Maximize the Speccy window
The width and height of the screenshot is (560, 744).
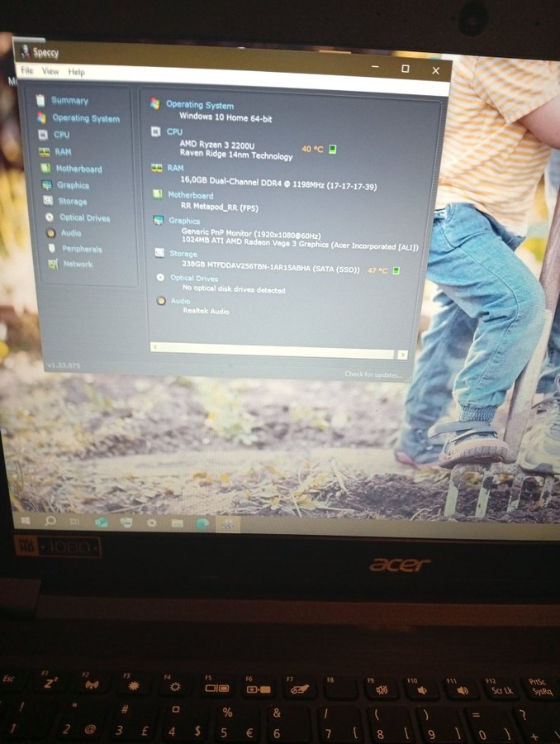tap(405, 69)
